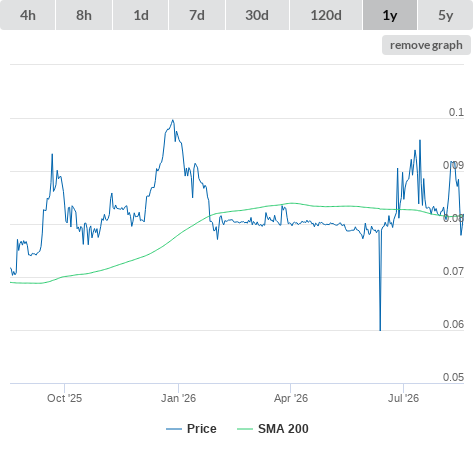This screenshot has width=474, height=455.
Task: Click the 0.07 y-axis gridline label
Action: pos(453,271)
